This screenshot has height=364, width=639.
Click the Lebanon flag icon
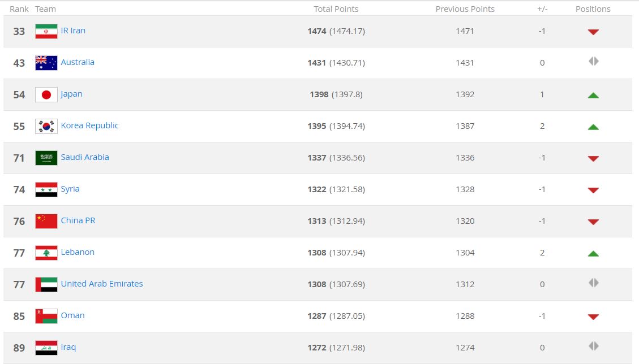46,253
